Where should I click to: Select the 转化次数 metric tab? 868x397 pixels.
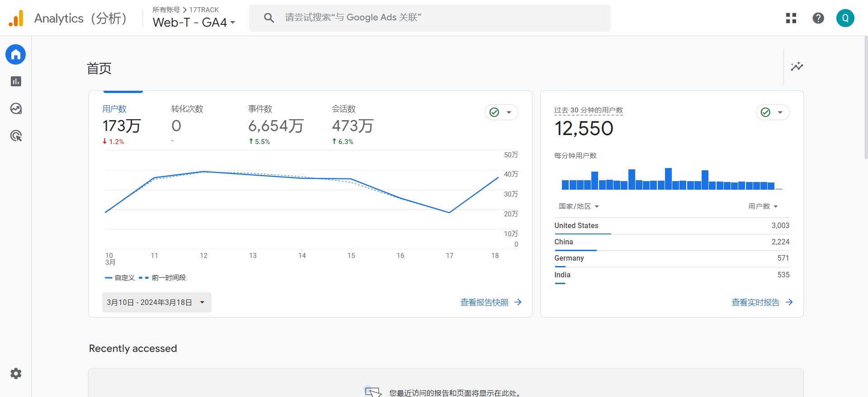click(x=187, y=125)
